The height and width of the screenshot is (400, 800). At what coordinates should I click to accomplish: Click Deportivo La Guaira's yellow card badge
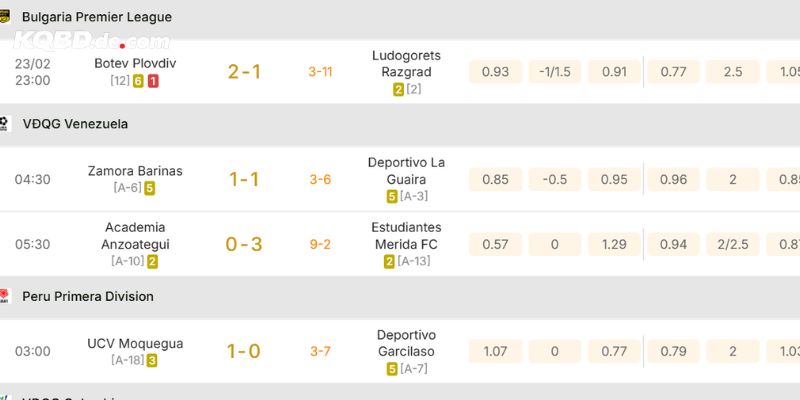[392, 196]
